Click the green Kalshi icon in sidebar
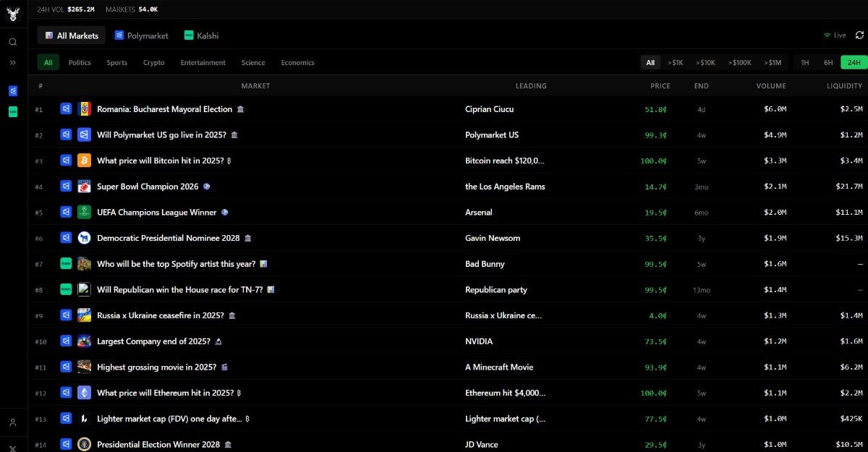 click(13, 112)
